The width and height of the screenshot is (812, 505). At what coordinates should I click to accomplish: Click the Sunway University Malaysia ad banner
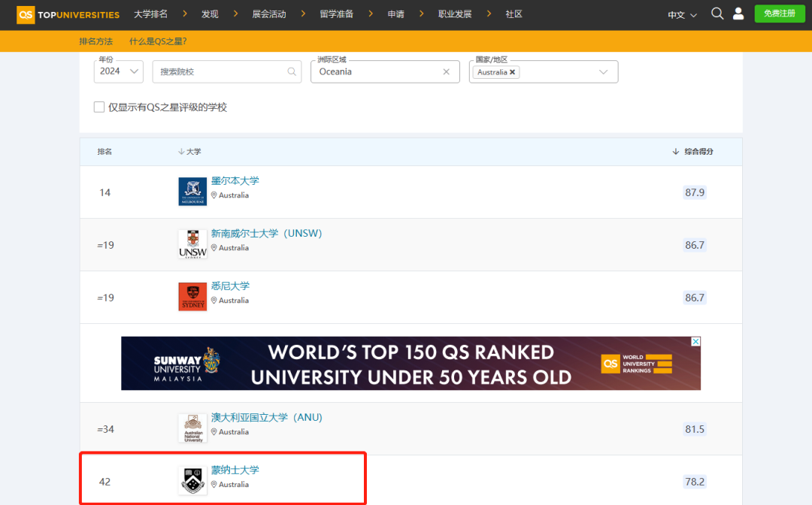point(411,363)
